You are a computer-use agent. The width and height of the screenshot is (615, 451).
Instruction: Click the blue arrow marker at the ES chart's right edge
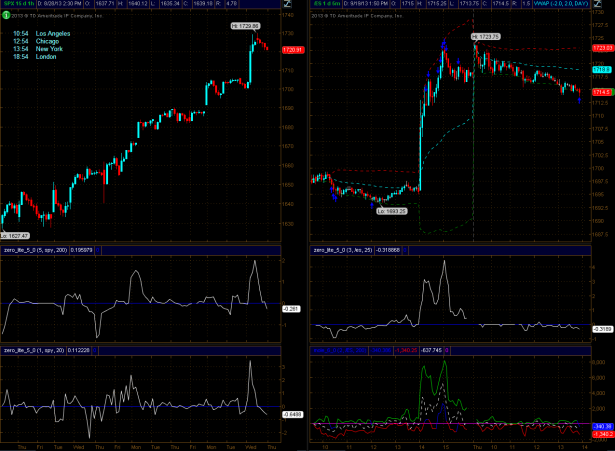[x=581, y=98]
